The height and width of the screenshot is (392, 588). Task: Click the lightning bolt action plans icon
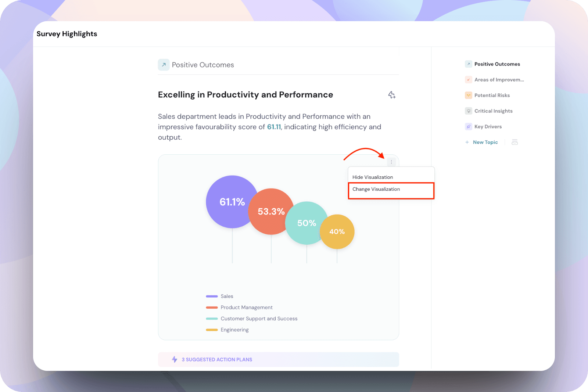click(x=175, y=359)
